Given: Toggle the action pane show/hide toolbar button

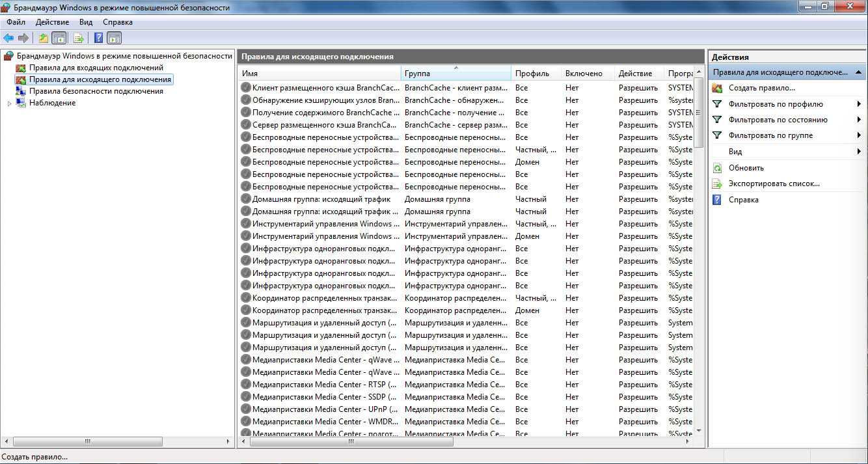Looking at the screenshot, I should tap(115, 38).
